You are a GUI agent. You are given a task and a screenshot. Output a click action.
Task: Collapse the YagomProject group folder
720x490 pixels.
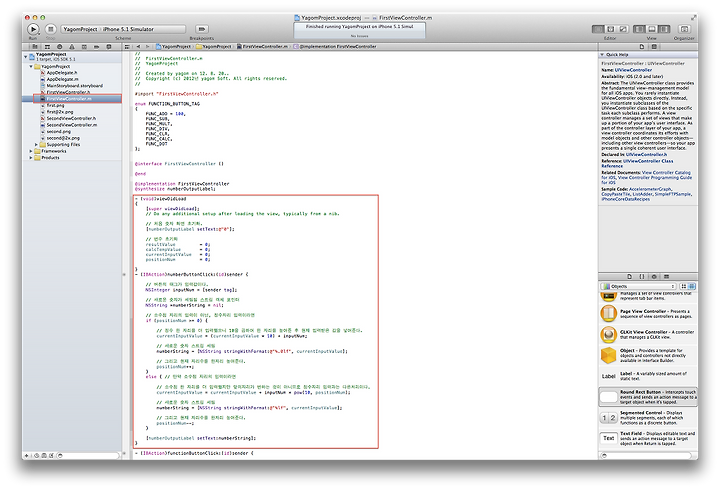click(x=31, y=67)
